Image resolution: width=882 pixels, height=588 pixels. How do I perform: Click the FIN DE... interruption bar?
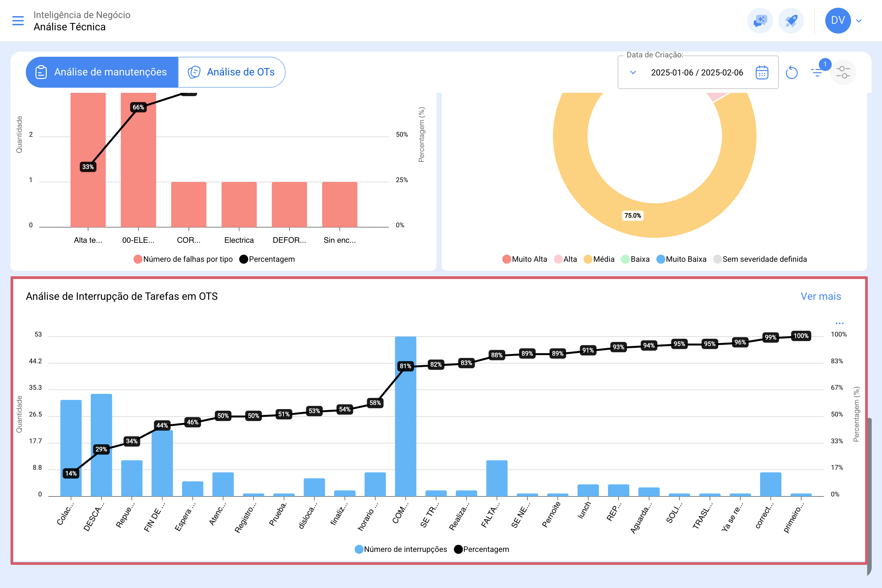point(162,464)
